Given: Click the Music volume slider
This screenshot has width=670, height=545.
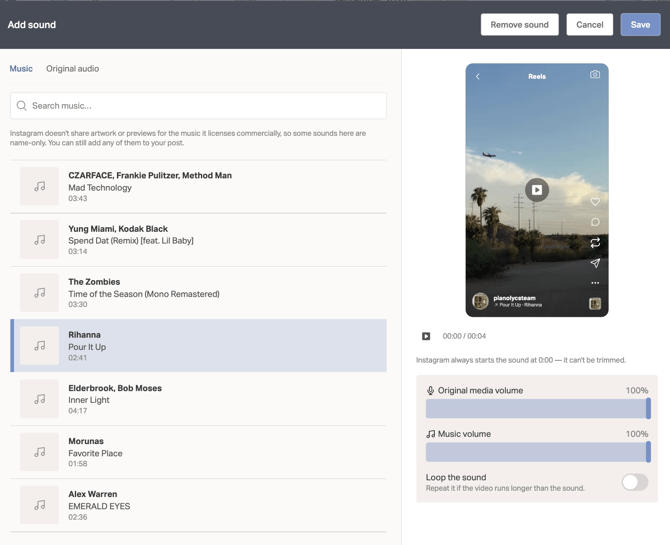Looking at the screenshot, I should (538, 452).
